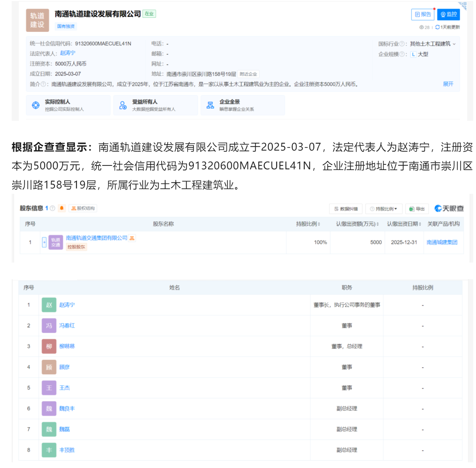Open 南通轨道交通集团有限公司 shareholder link
476x468 pixels.
tap(97, 238)
